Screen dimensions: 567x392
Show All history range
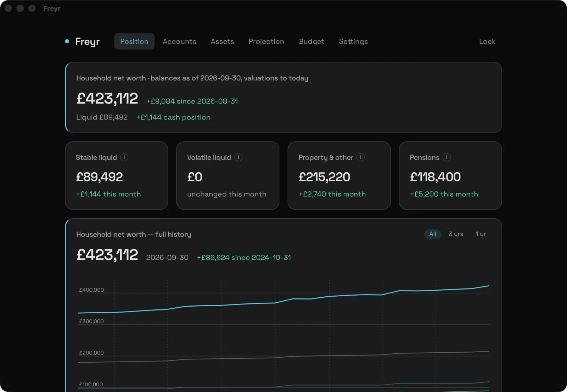pyautogui.click(x=433, y=234)
